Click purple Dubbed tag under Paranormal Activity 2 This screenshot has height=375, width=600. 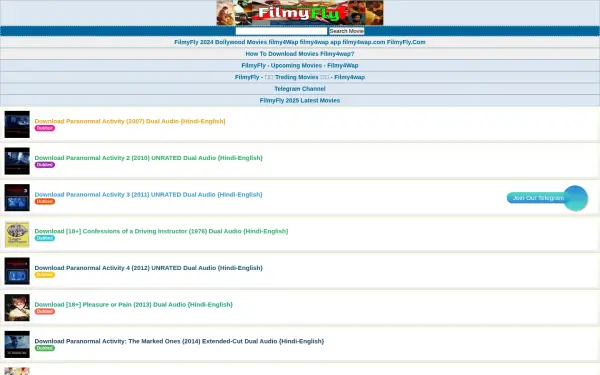[45, 165]
